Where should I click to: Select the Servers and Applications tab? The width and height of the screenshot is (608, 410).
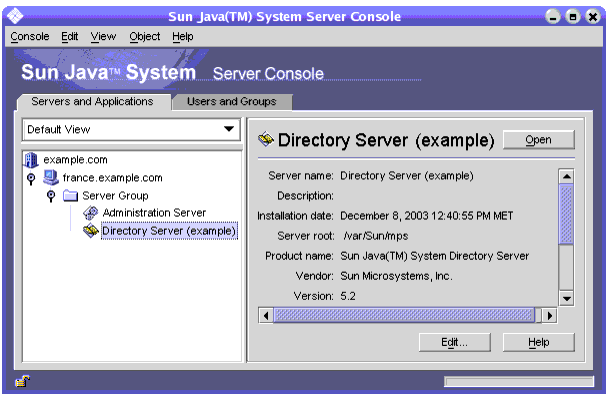click(x=92, y=102)
